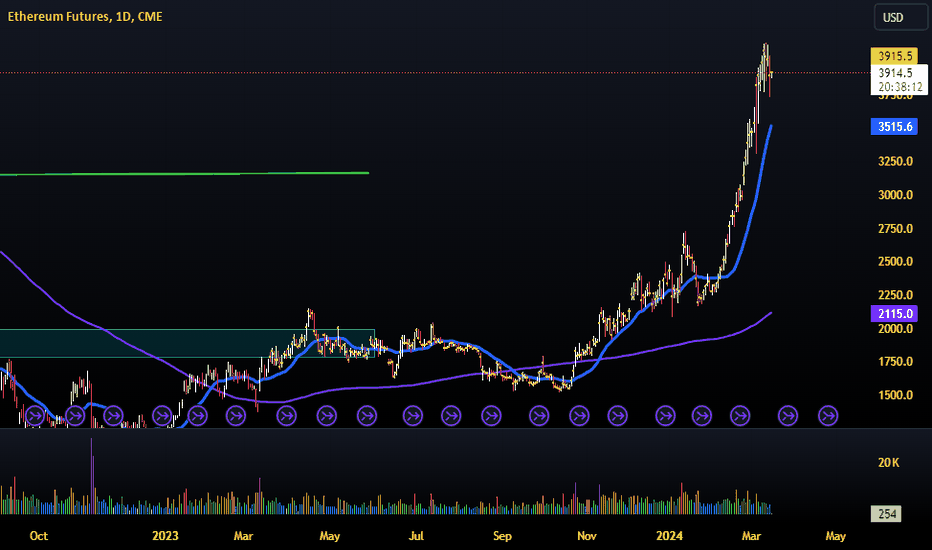Select the last roll marker near May 2024
Image resolution: width=932 pixels, height=550 pixels.
click(828, 416)
